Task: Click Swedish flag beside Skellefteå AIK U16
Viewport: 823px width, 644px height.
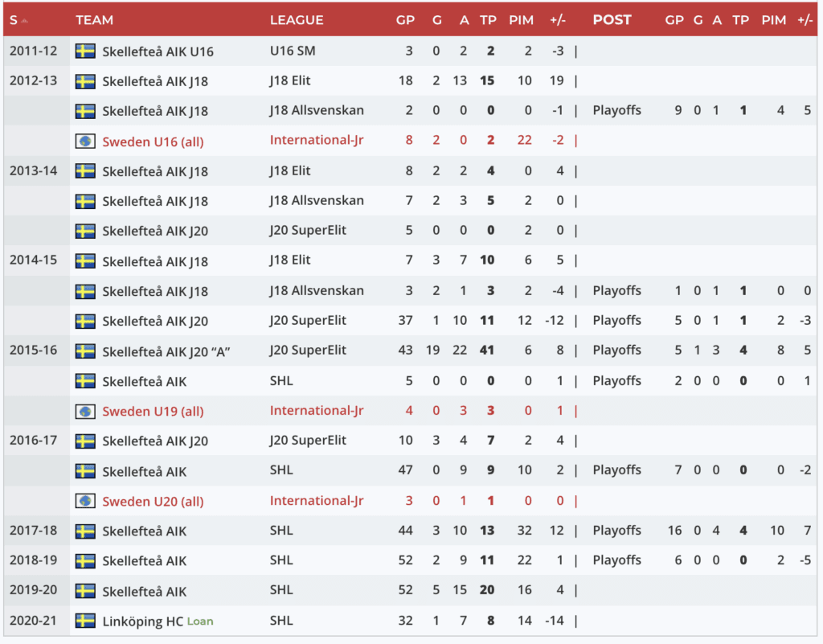Action: click(85, 51)
